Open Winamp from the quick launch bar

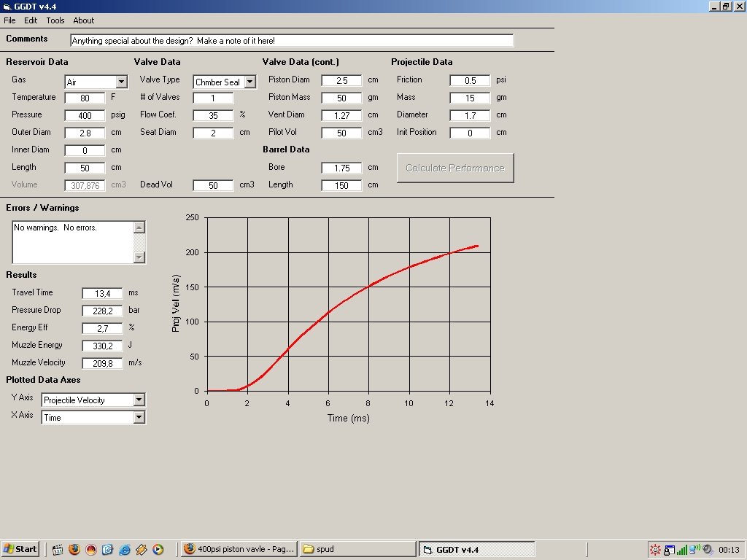(x=142, y=549)
